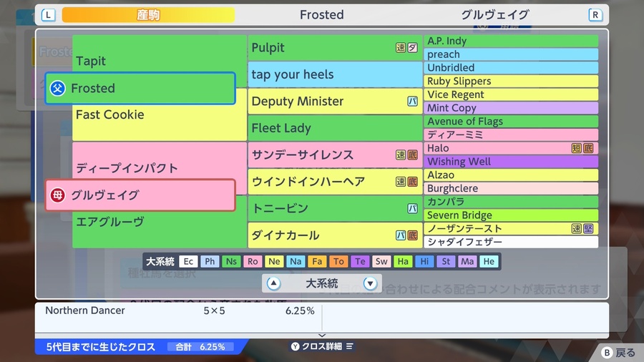Select A.P. Indy entry
Image resolution: width=644 pixels, height=362 pixels.
pyautogui.click(x=511, y=41)
